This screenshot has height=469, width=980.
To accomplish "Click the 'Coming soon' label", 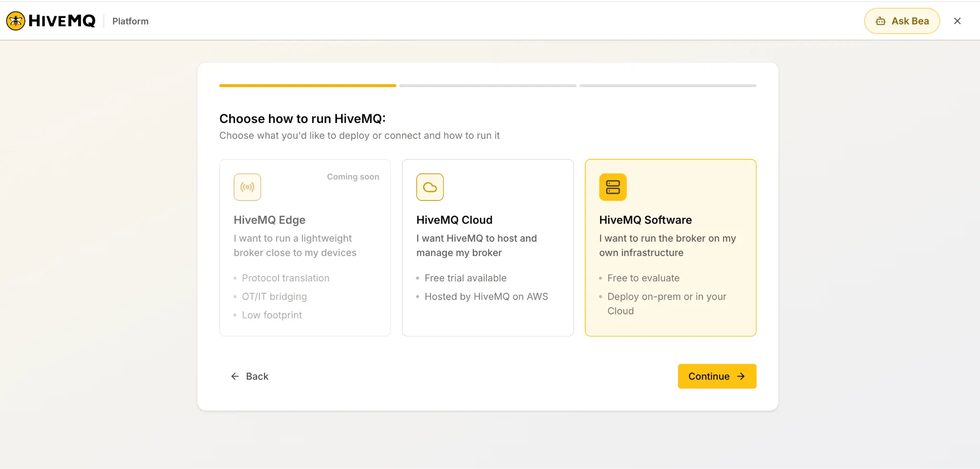I will pos(353,177).
